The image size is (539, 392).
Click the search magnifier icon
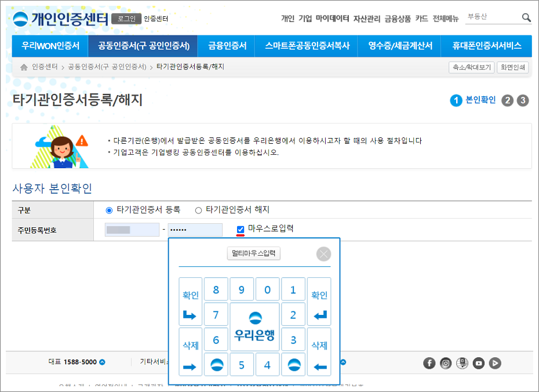[526, 17]
